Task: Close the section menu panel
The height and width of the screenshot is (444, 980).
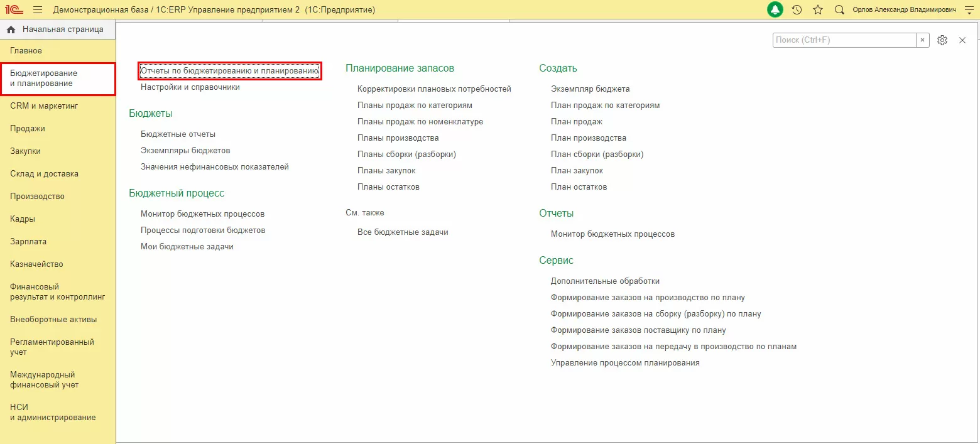Action: 962,40
